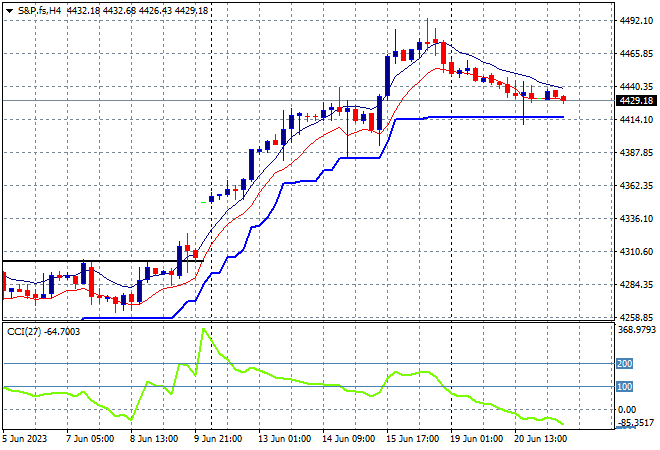Viewport: 660px width, 450px height.
Task: Click the highlighted current price tag 4429.18
Action: [x=636, y=101]
